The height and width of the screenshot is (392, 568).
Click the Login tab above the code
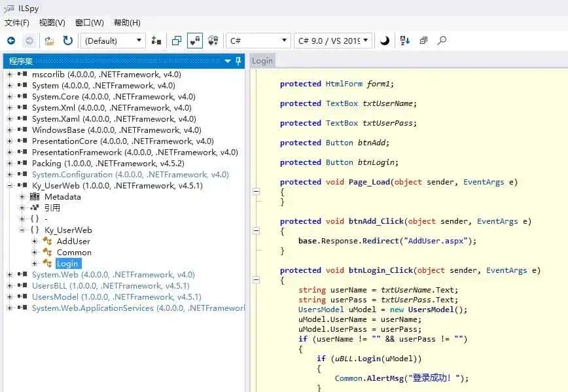click(x=262, y=60)
